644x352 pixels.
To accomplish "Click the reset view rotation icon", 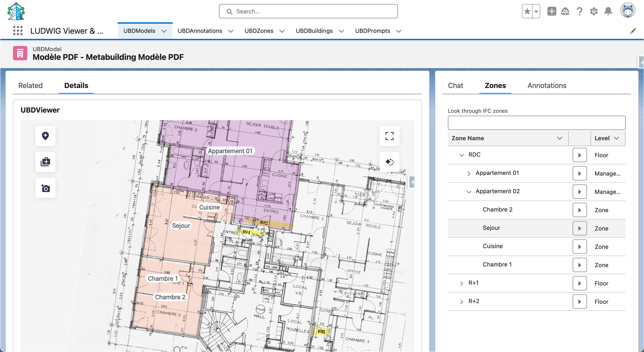I will (389, 162).
